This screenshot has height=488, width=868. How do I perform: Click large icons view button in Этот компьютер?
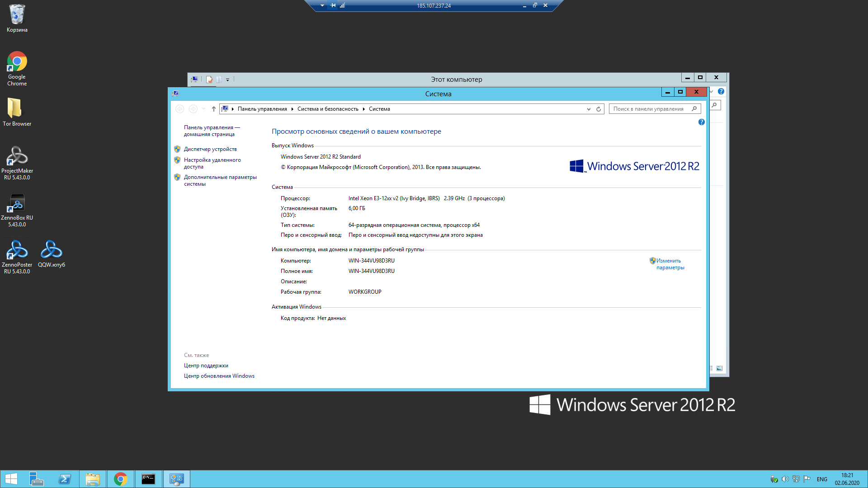[x=719, y=368]
